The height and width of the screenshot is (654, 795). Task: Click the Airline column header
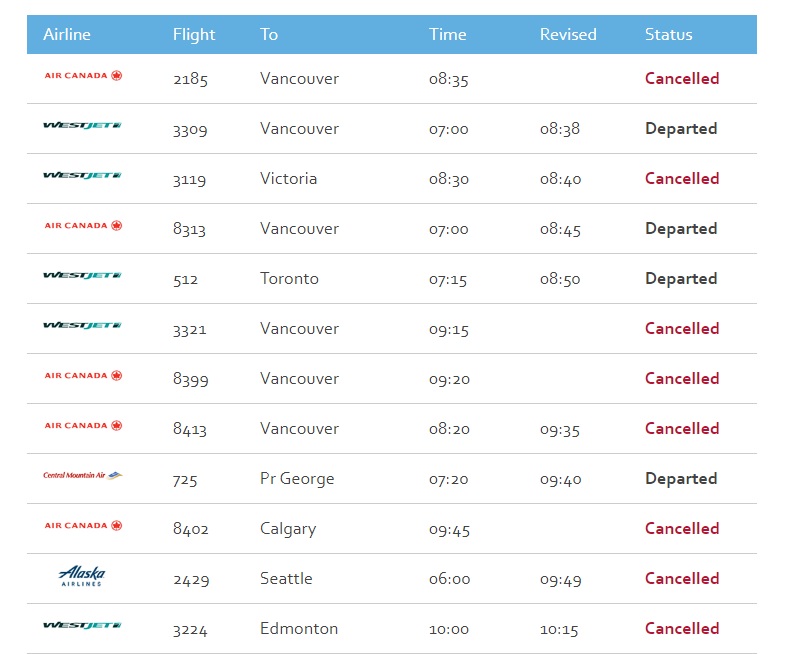pos(67,34)
